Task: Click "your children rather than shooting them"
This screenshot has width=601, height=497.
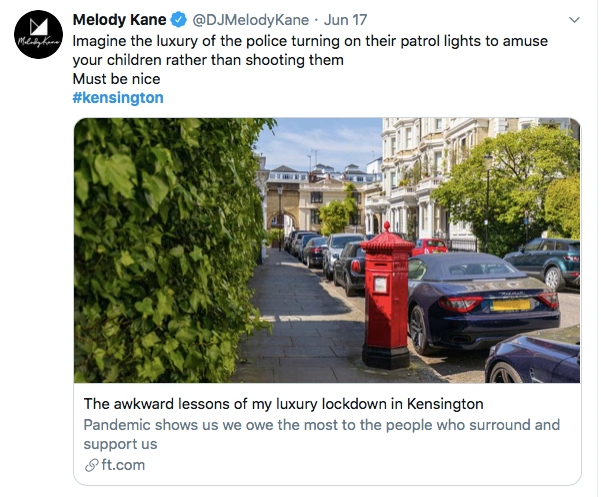Action: (x=208, y=59)
